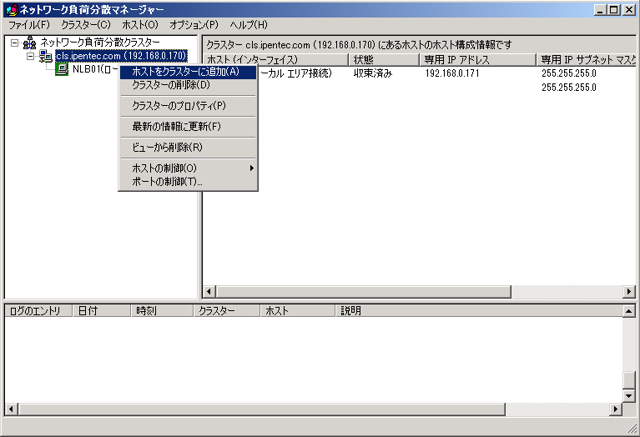Open the クラスター(C) menu
Viewport: 640px width, 437px height.
(86, 25)
